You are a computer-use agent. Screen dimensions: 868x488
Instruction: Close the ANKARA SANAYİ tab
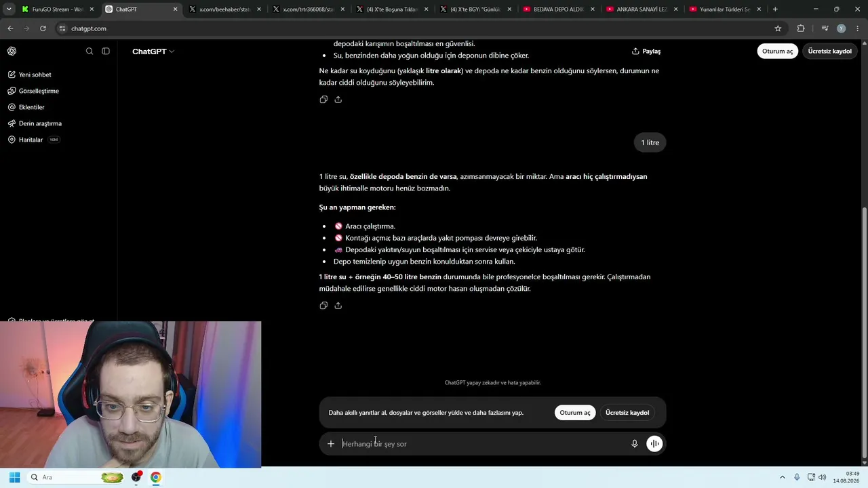[x=675, y=9]
